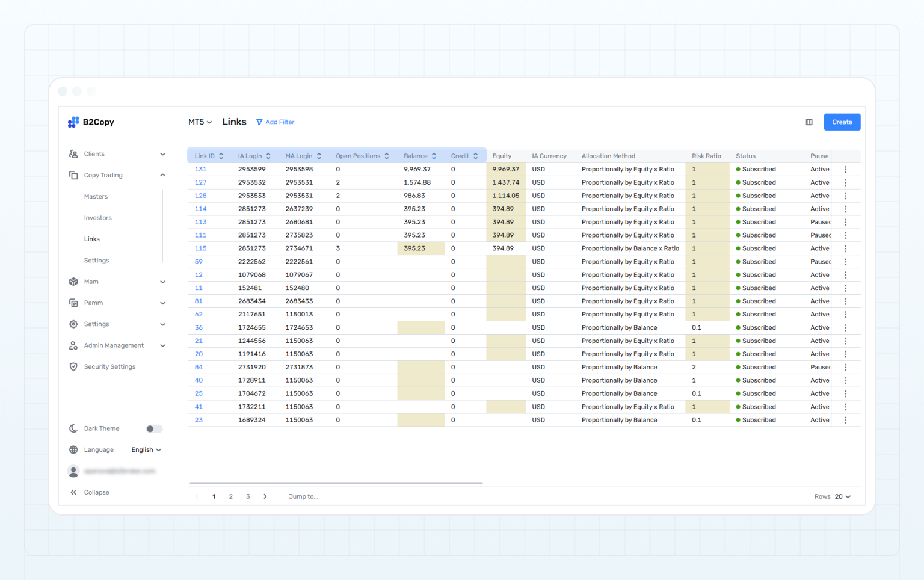Open the Rows per page dropdown
This screenshot has width=924, height=580.
coord(842,497)
